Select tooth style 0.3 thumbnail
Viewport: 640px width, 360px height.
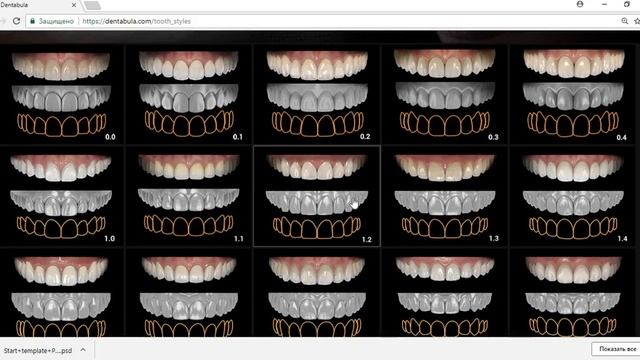click(445, 94)
